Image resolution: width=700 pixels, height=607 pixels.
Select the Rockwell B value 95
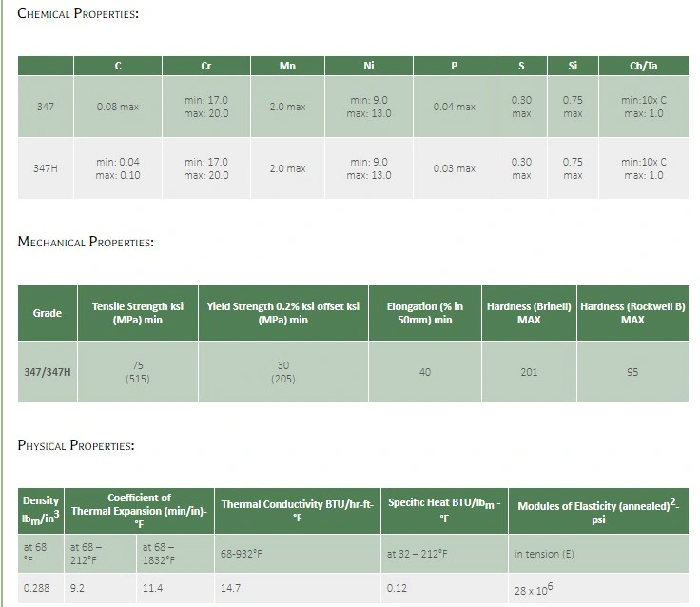pos(632,372)
